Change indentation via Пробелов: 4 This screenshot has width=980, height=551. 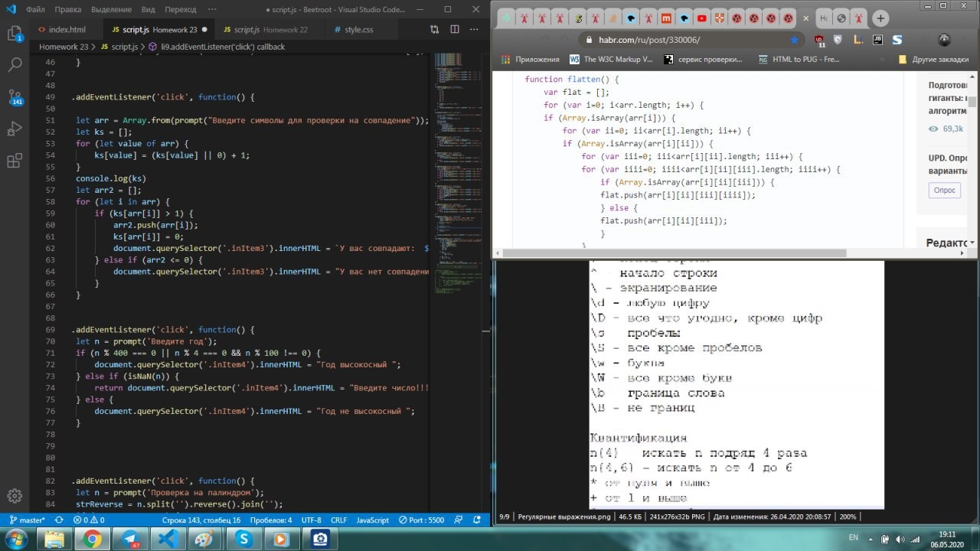coord(270,520)
